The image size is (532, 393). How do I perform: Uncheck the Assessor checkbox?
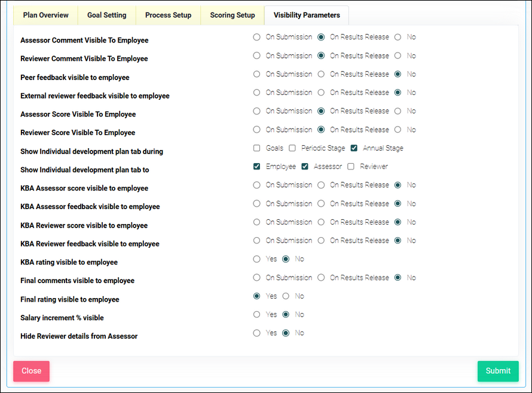click(x=305, y=167)
